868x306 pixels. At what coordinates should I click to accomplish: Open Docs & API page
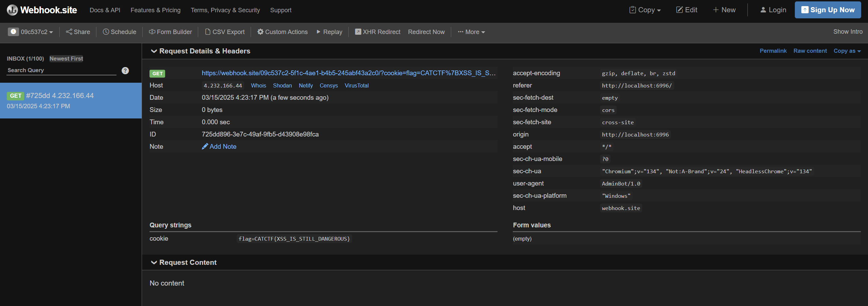pyautogui.click(x=105, y=10)
